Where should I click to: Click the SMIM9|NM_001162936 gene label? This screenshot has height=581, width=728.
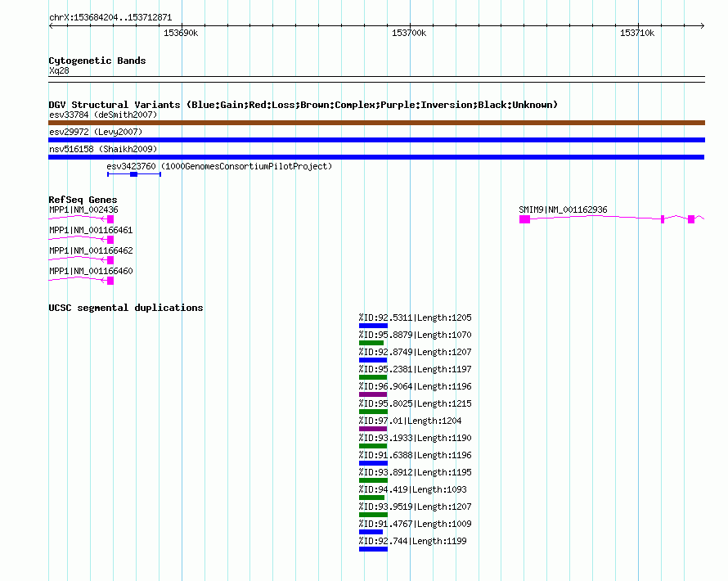(x=563, y=210)
